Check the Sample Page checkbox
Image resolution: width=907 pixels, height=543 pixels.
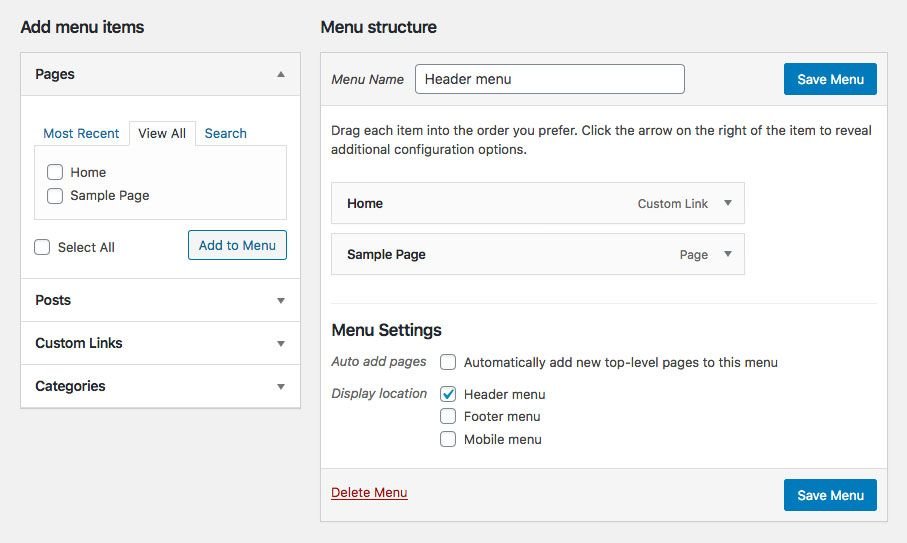click(x=55, y=195)
